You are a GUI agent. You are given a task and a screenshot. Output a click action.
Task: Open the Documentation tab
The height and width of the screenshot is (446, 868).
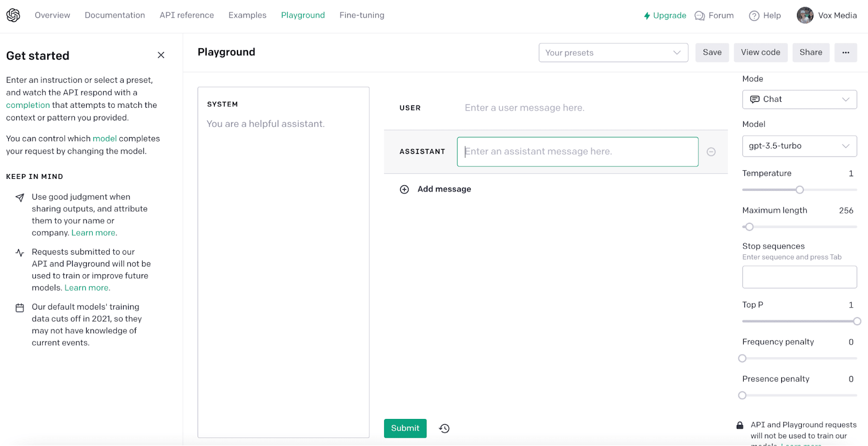(x=115, y=15)
